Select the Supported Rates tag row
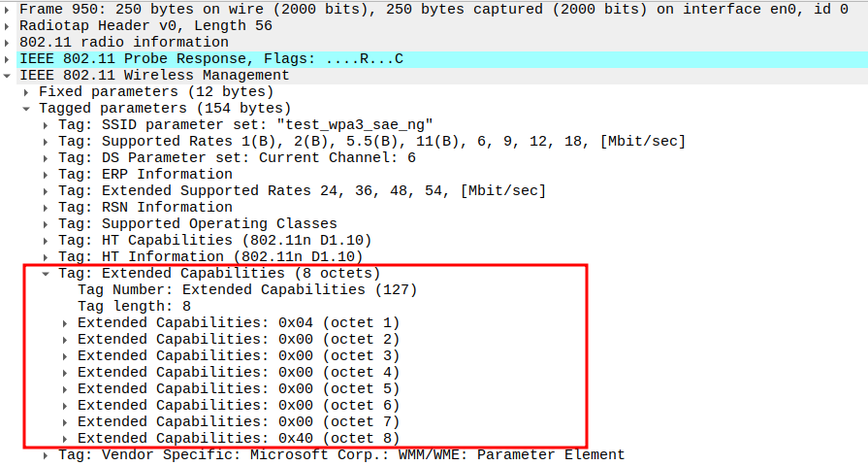Viewport: 868px width, 466px height. [x=371, y=142]
